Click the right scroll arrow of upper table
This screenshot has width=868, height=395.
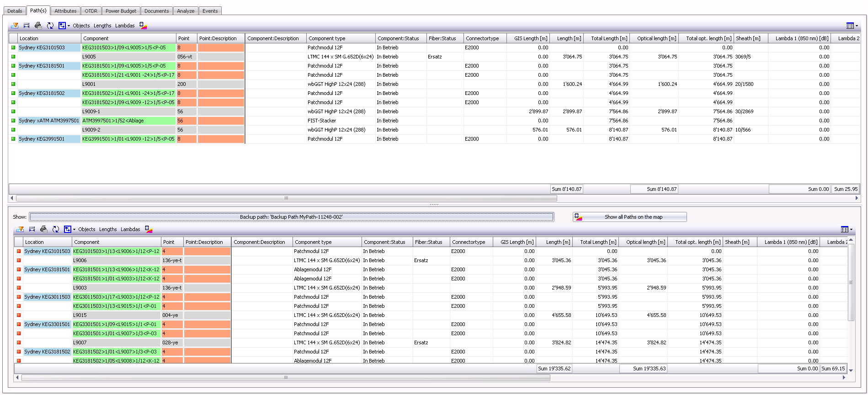857,198
